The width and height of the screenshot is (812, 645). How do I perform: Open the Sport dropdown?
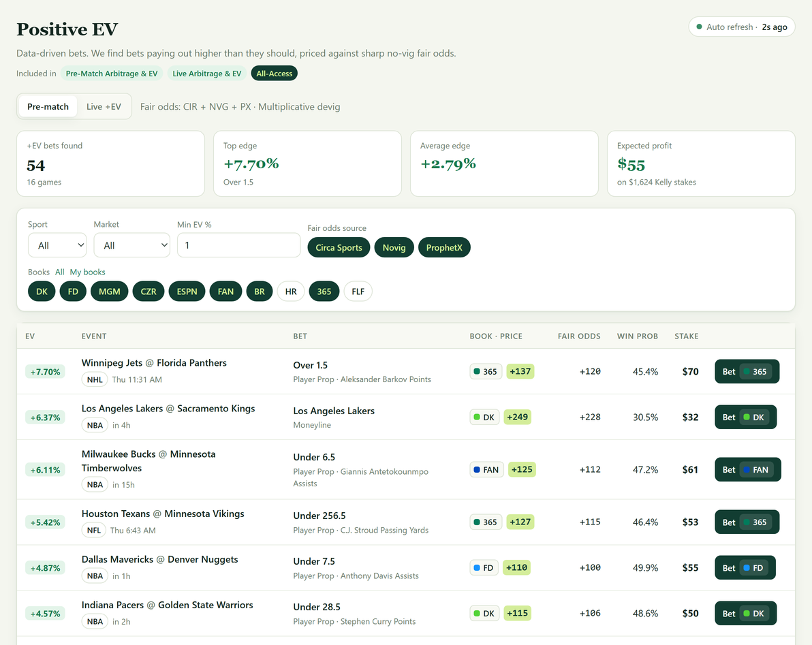coord(57,245)
